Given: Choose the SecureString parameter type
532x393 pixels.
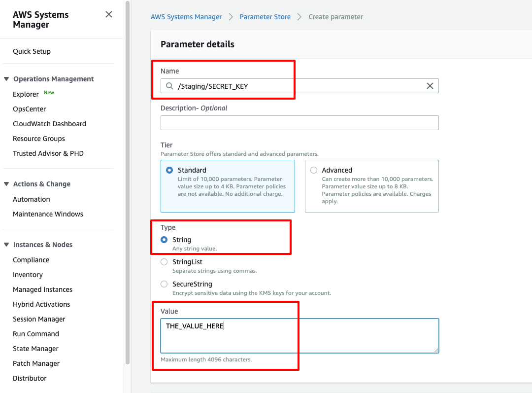Looking at the screenshot, I should click(164, 284).
